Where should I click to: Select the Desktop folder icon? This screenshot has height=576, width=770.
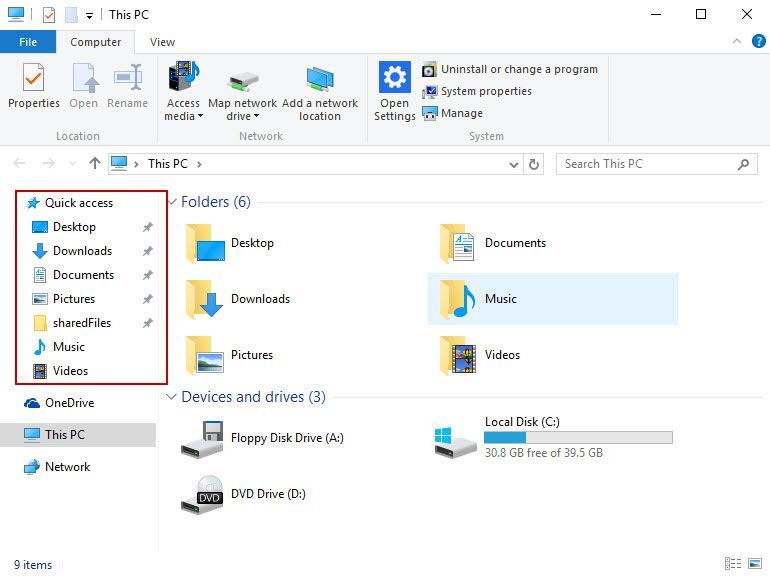click(205, 243)
